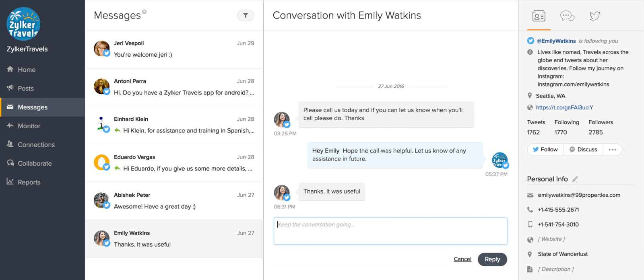Click the phone icon next to +1-415-555-2671

point(530,210)
